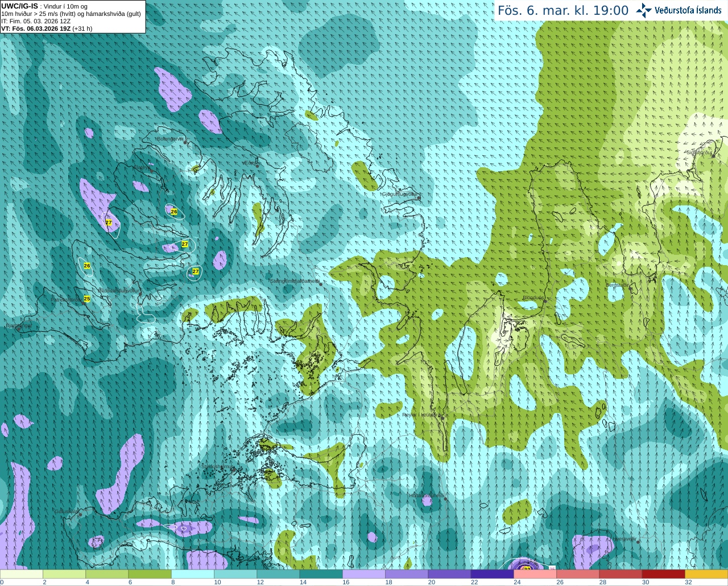Click the Hveravellir station label
Image resolution: width=728 pixels, height=586 pixels.
[x=624, y=538]
